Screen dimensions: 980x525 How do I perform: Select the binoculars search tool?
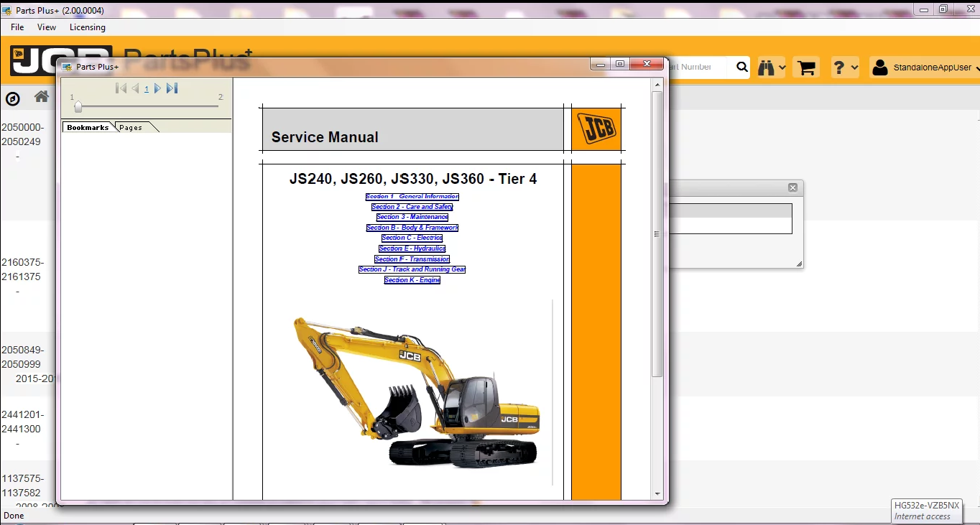[x=767, y=67]
